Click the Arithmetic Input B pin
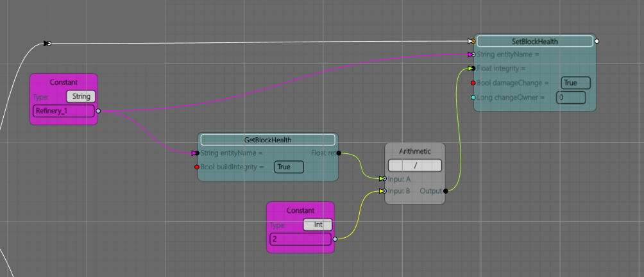This screenshot has width=644, height=277. pos(383,191)
